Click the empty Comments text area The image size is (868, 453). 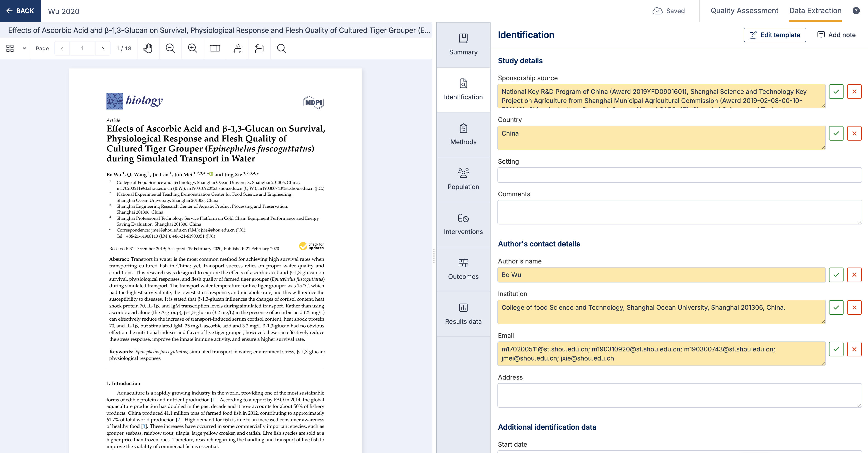tap(680, 212)
